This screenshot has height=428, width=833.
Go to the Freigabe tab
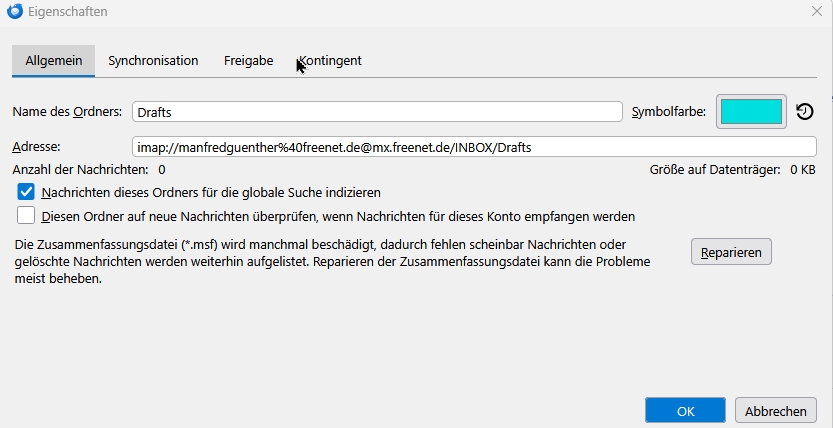point(248,60)
